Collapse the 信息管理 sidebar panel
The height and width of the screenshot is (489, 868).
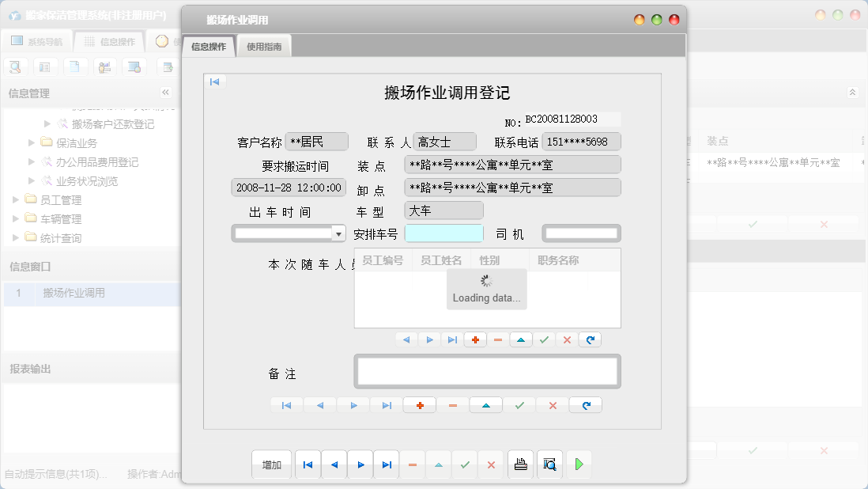(x=165, y=93)
